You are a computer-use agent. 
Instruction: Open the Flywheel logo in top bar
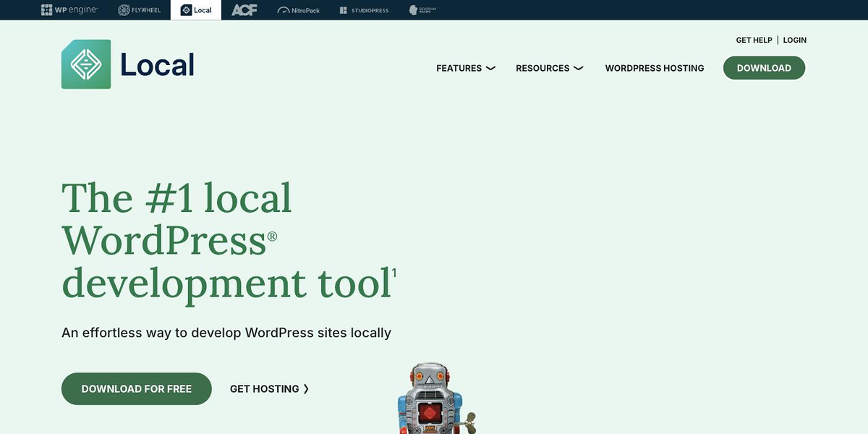(140, 10)
